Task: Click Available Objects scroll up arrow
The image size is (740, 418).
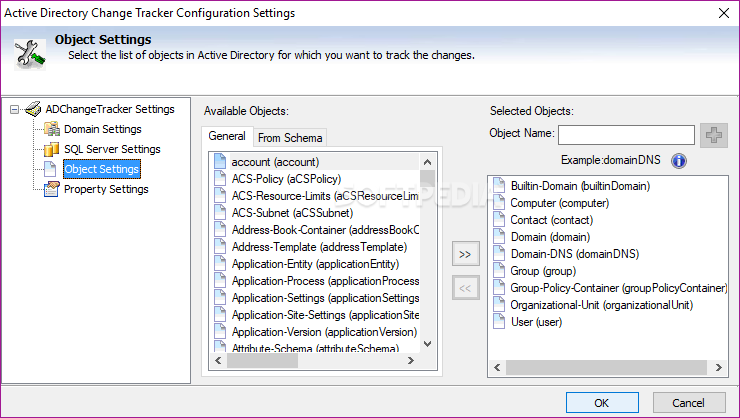Action: click(x=428, y=162)
